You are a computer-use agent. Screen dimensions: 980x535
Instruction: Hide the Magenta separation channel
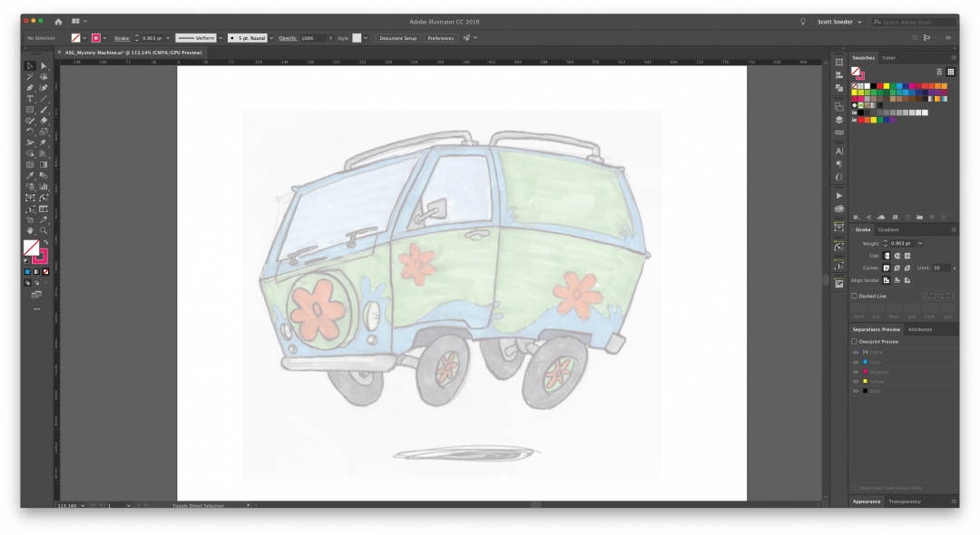pos(855,372)
